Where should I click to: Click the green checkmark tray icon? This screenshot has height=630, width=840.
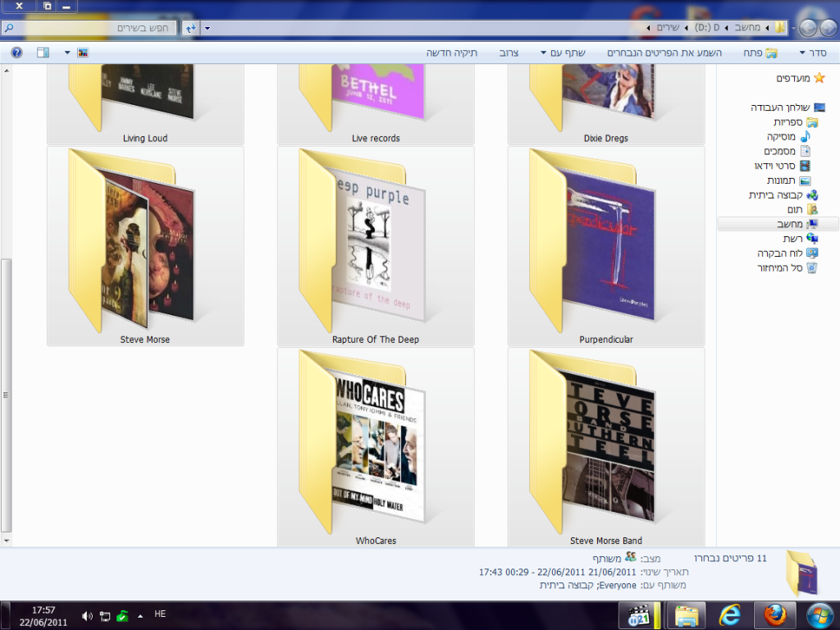pyautogui.click(x=123, y=616)
